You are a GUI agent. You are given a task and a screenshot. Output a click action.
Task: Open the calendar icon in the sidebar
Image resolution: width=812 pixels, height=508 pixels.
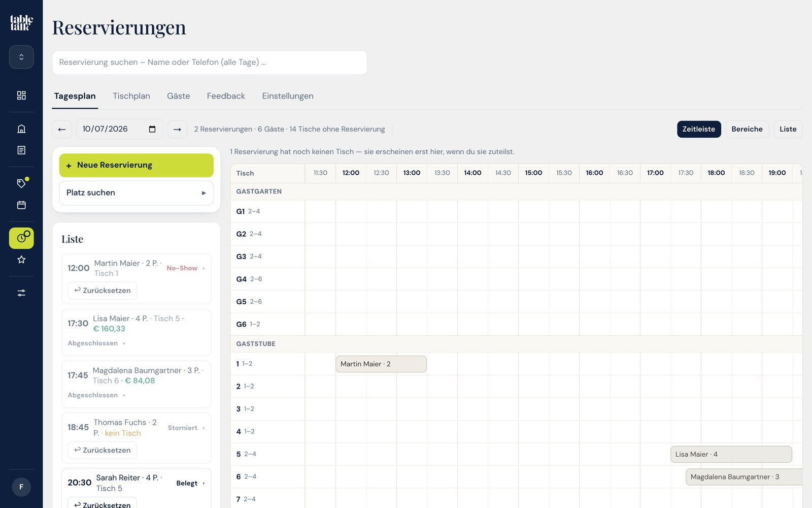[x=21, y=205]
